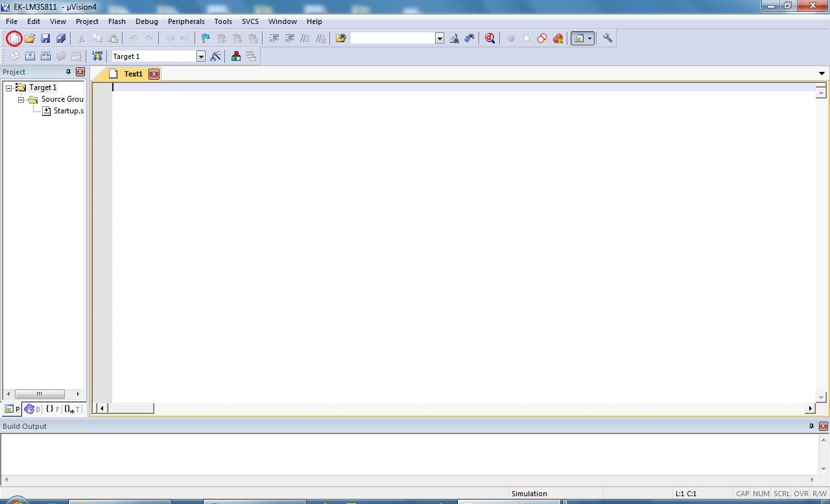Disable all breakpoints

coord(542,38)
